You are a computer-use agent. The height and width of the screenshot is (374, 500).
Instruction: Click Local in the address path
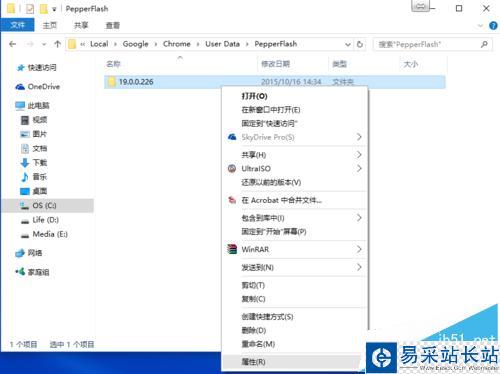[99, 44]
